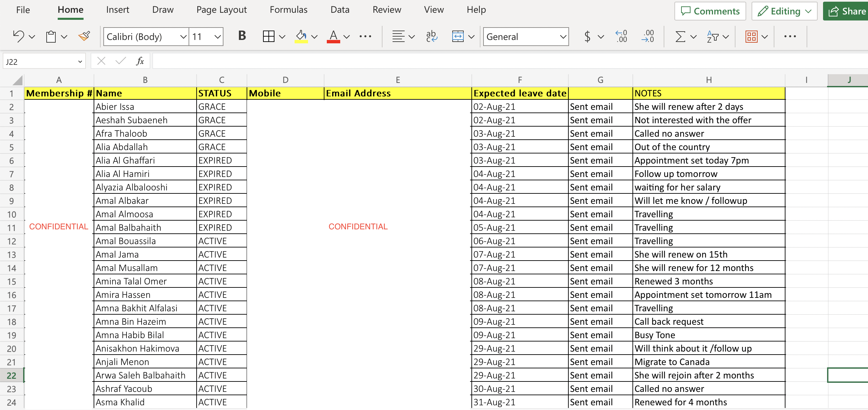Click the Decrease Decimal icon
The image size is (868, 410).
point(648,36)
